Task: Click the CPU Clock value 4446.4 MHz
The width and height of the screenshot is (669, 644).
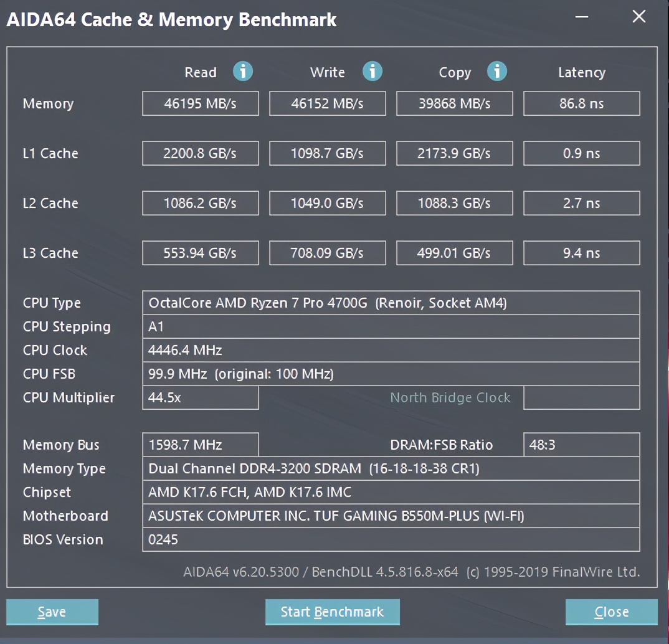Action: (391, 350)
